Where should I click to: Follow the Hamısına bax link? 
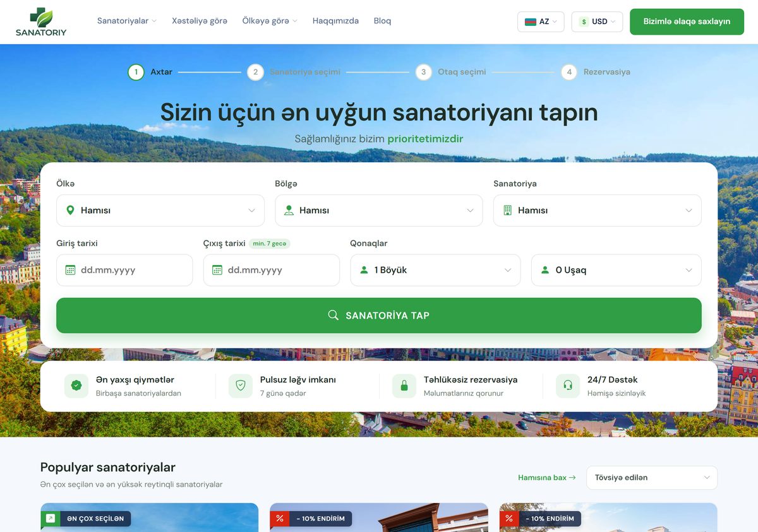pos(547,478)
